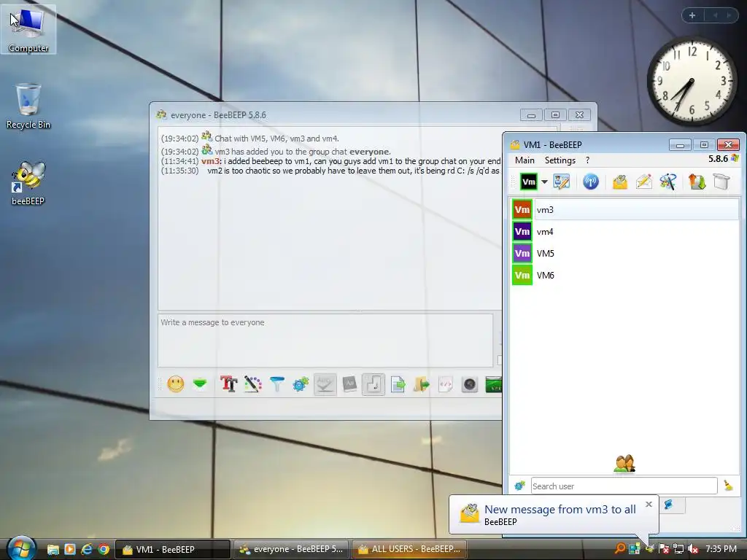Click the clock gadget on the desktop
This screenshot has height=560, width=747.
click(692, 81)
